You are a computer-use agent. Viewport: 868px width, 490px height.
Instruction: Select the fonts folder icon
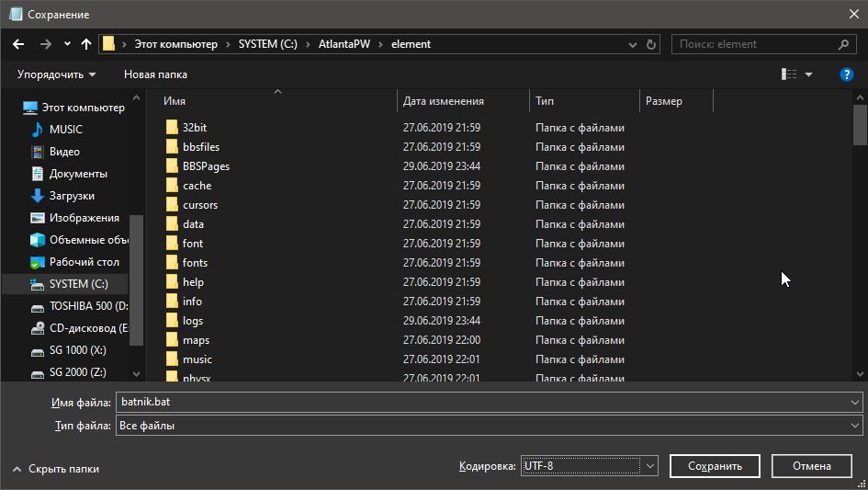(172, 263)
